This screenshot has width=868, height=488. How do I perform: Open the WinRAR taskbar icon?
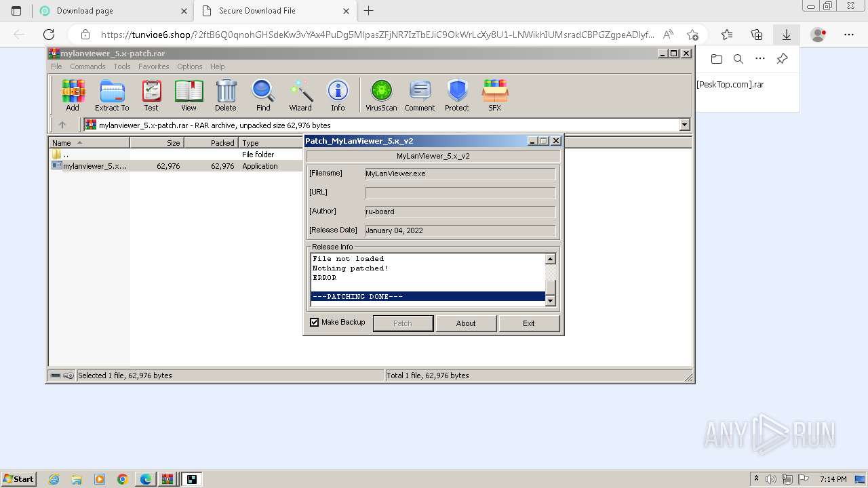point(167,479)
